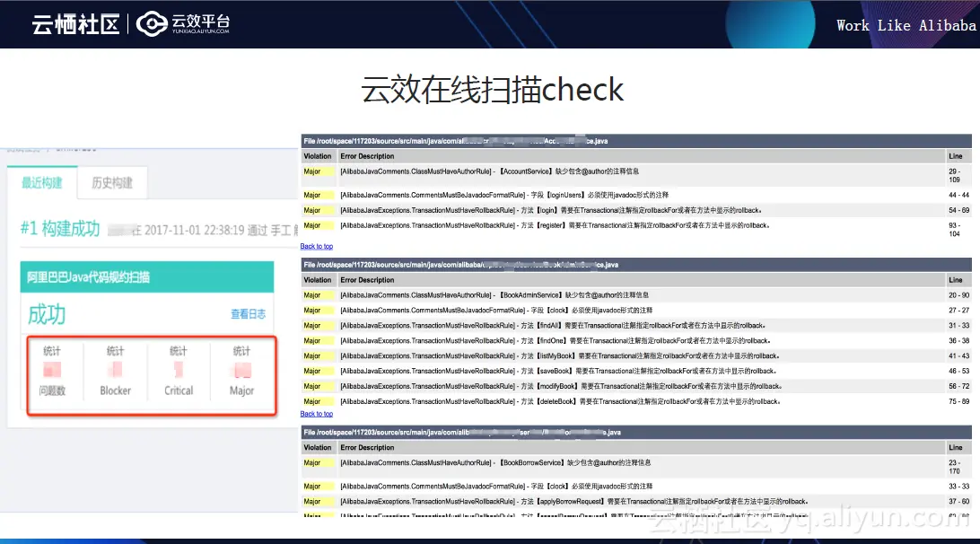Image resolution: width=980 pixels, height=544 pixels.
Task: Click the first table's Violation column header
Action: (x=318, y=156)
